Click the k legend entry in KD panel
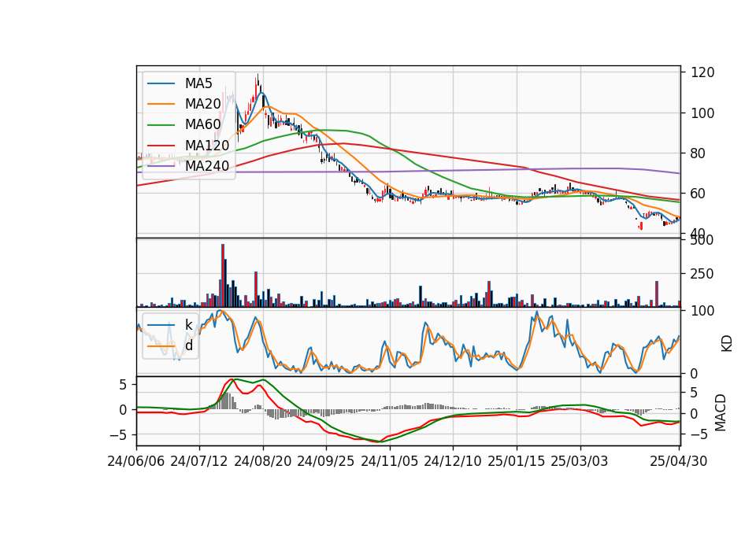 pyautogui.click(x=188, y=325)
